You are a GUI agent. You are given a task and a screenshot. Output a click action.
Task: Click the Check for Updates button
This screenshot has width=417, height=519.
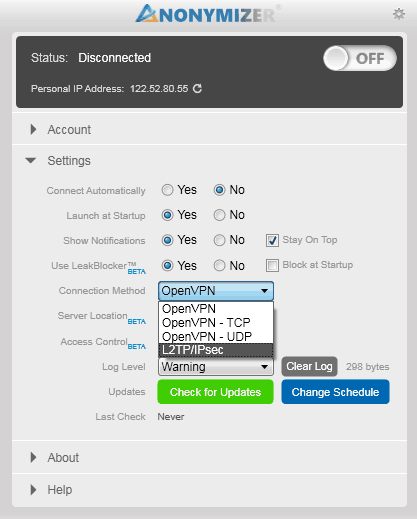(215, 392)
